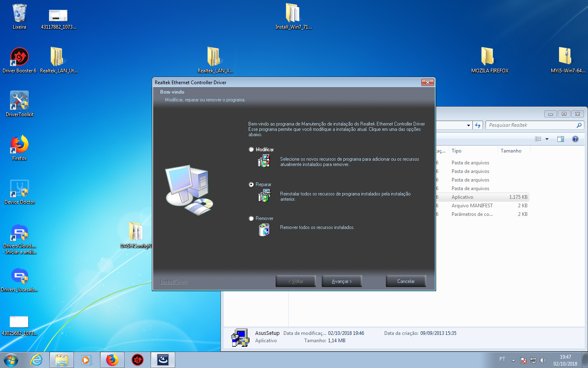Open Driver Booster from the taskbar
Viewport: 588px width, 368px height.
pyautogui.click(x=138, y=360)
